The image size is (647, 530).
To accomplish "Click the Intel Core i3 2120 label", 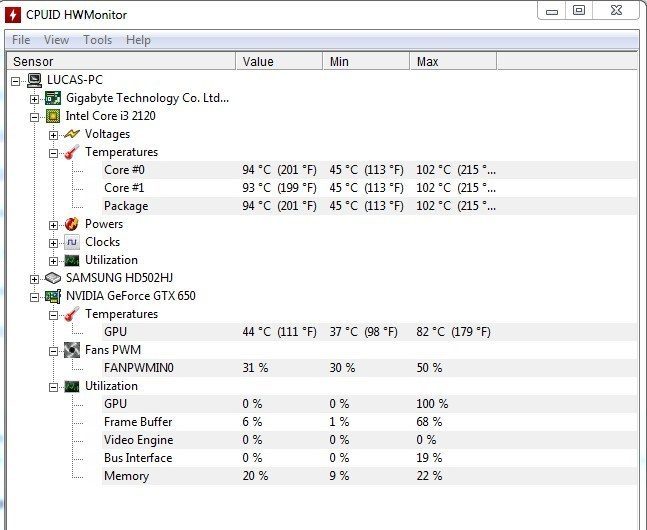I will [111, 116].
